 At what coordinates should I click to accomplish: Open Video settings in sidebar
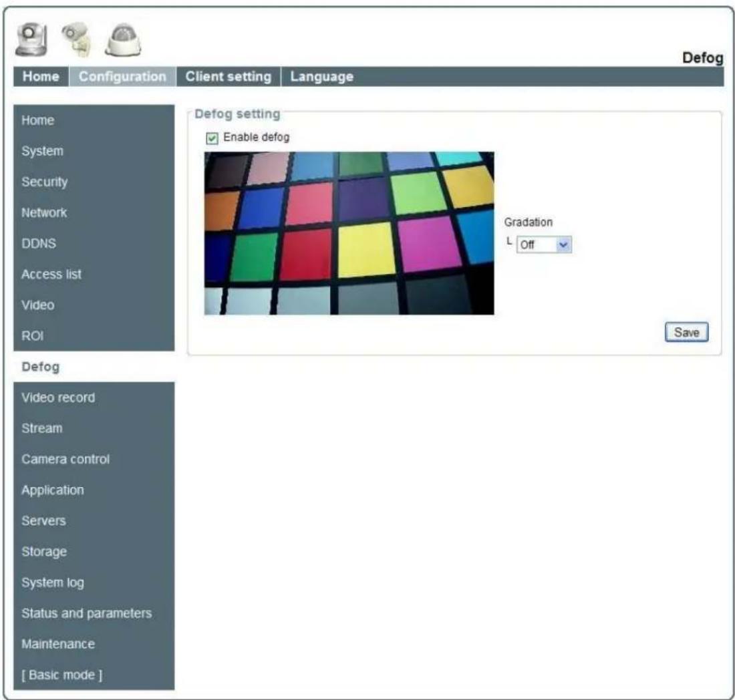coord(94,305)
